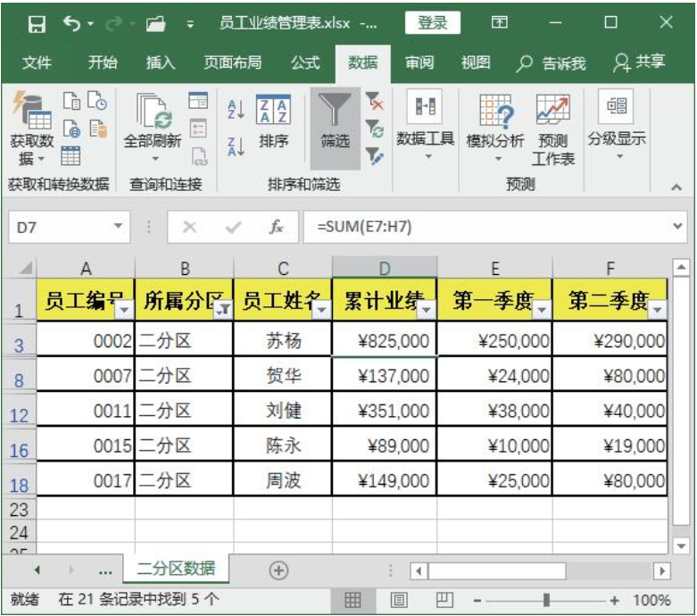This screenshot has height=616, width=697.
Task: Click the From Text/CSV icon
Action: point(71,102)
